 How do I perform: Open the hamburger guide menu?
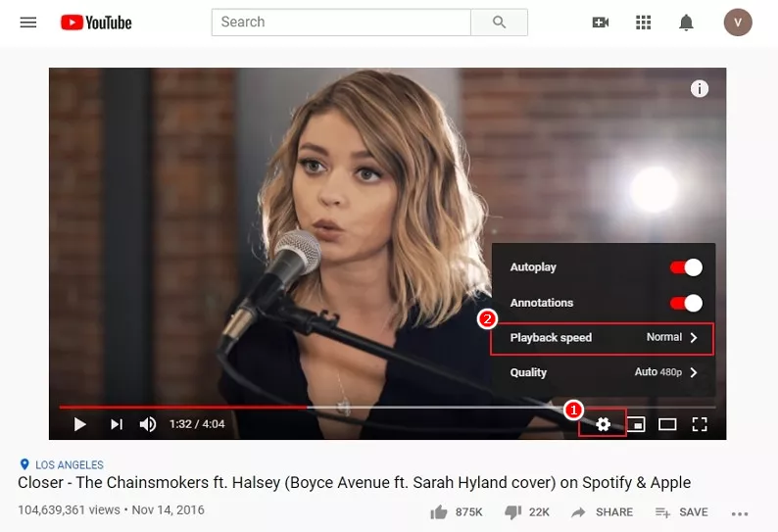(27, 23)
